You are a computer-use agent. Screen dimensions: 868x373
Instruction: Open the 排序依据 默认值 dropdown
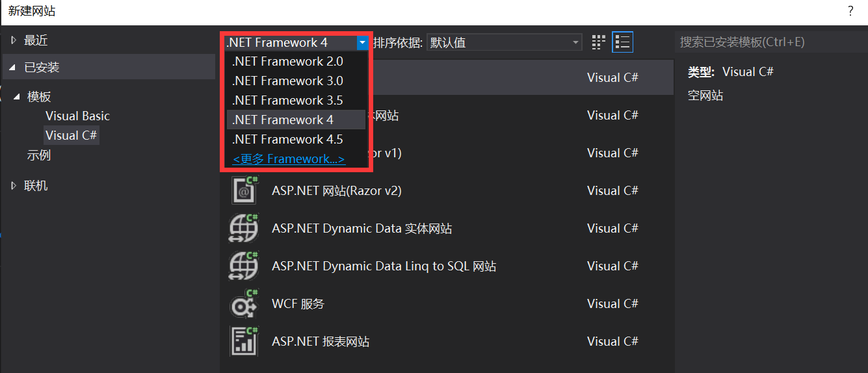coord(504,43)
